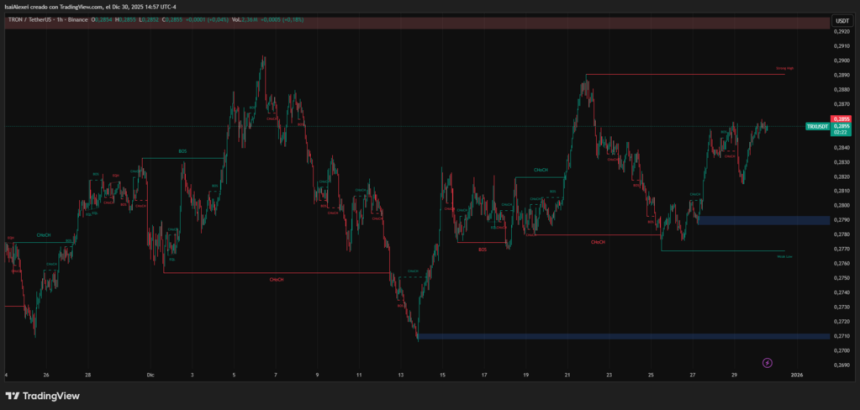Click the green BOS label above early December
860x410 pixels.
(x=183, y=152)
